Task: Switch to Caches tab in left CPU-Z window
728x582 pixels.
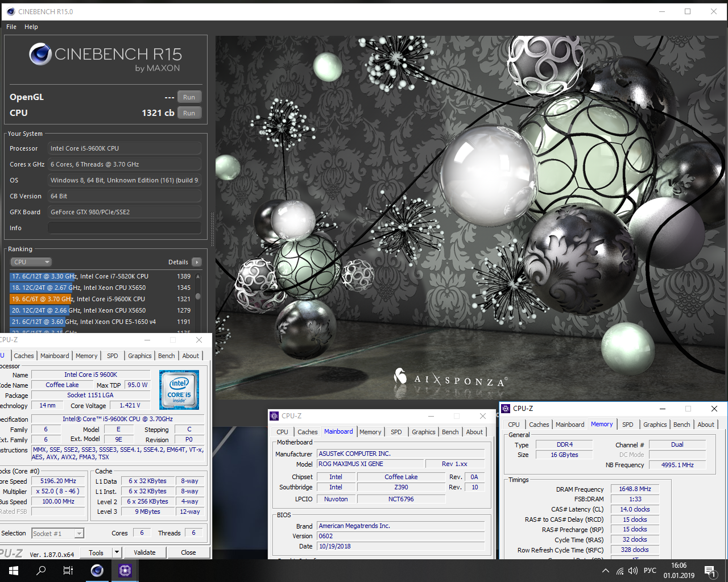Action: click(24, 356)
